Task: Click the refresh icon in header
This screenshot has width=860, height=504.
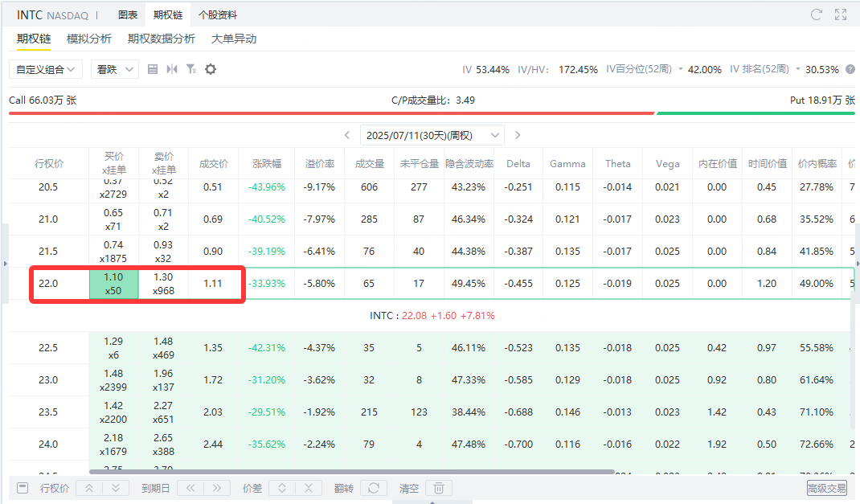Action: [x=816, y=14]
